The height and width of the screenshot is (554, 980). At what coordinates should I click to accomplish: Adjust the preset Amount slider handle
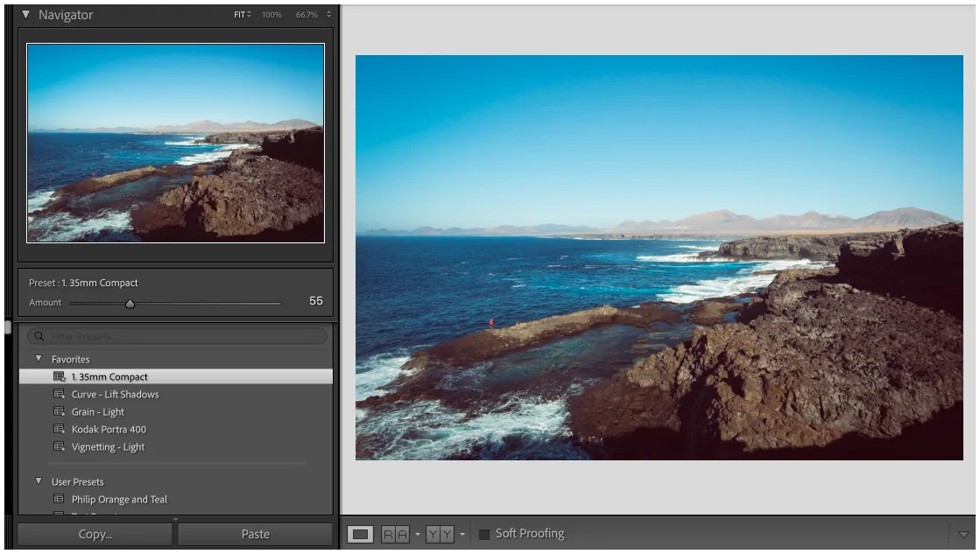coord(130,304)
